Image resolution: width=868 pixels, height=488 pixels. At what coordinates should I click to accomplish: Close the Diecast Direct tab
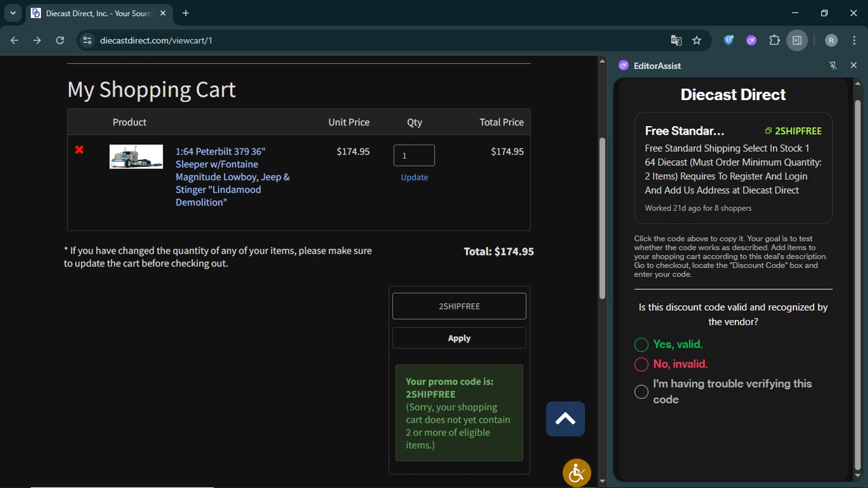[163, 13]
